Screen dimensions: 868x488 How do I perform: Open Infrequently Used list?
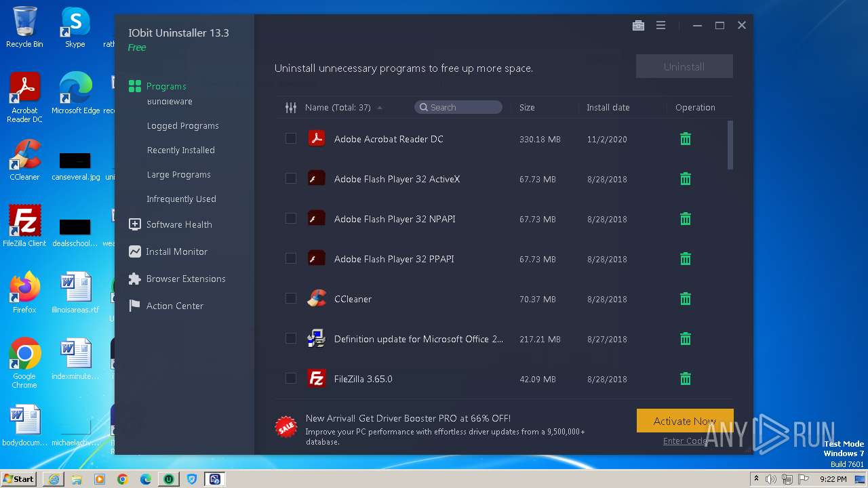coord(181,199)
